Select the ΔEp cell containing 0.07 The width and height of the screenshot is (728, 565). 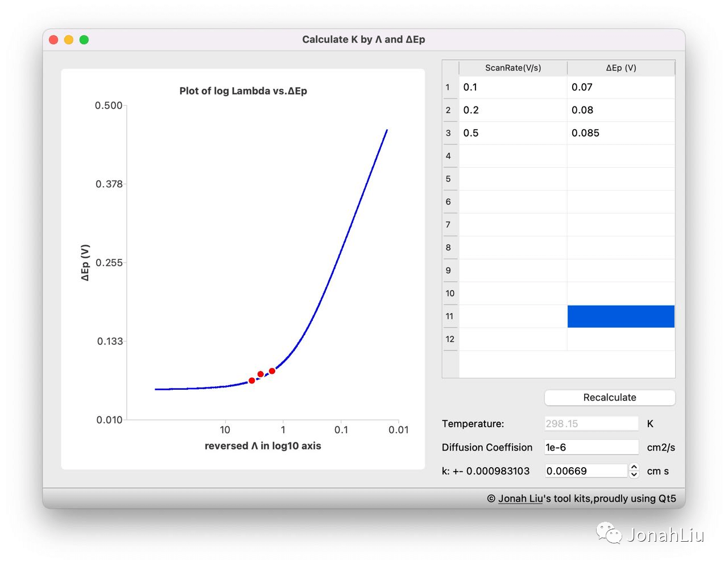pyautogui.click(x=621, y=87)
